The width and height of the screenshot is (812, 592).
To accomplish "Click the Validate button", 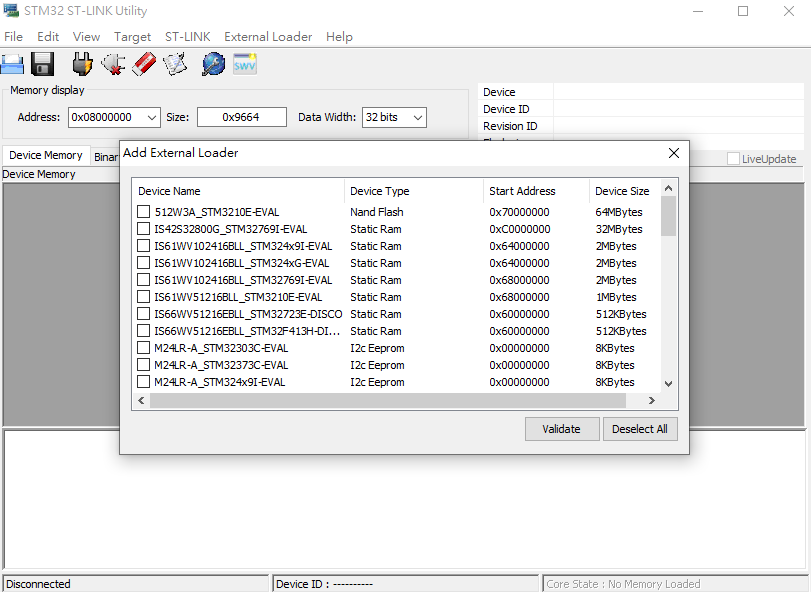I will (x=562, y=429).
